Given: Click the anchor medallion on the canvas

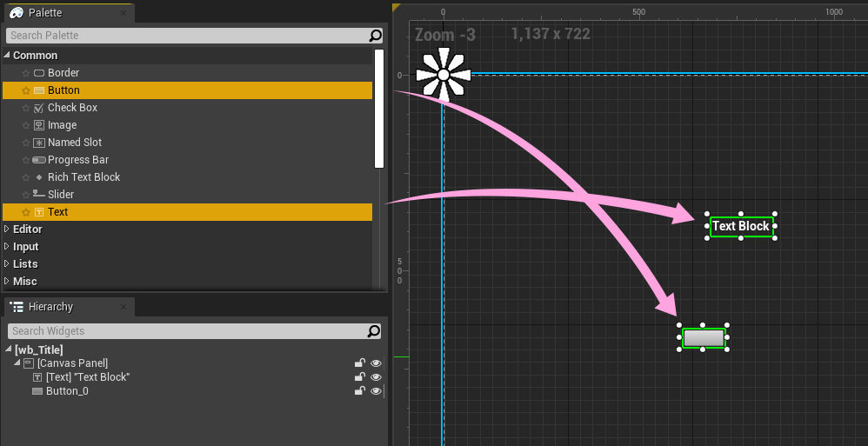Looking at the screenshot, I should pos(444,75).
